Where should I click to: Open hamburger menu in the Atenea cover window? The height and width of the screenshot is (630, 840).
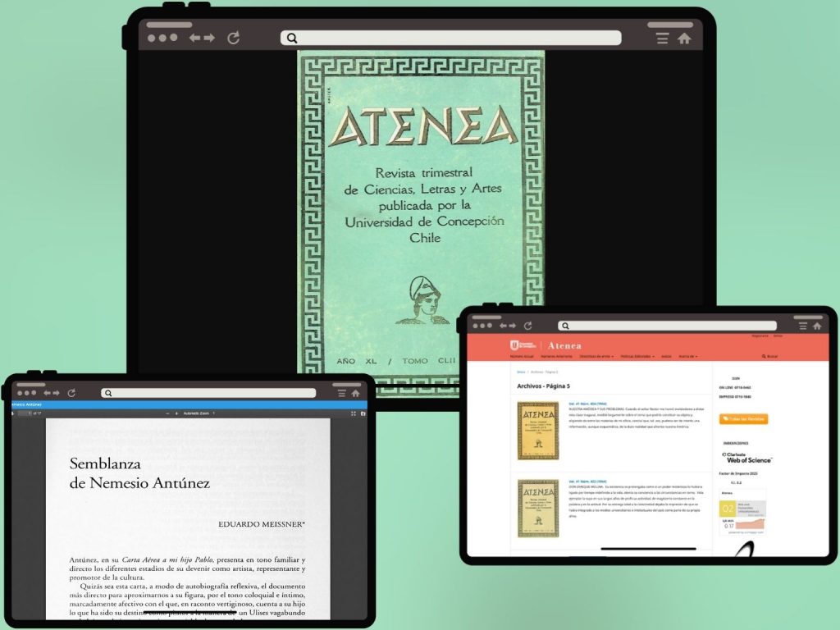pyautogui.click(x=663, y=38)
